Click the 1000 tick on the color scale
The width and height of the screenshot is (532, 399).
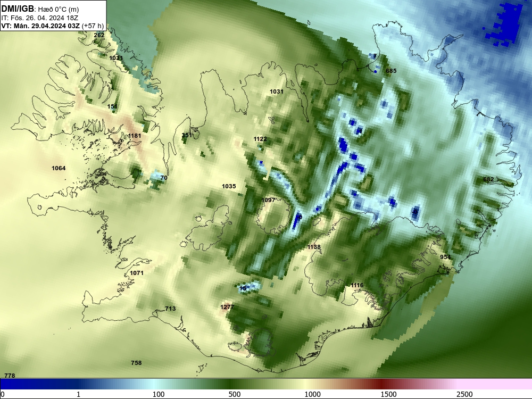pos(312,394)
